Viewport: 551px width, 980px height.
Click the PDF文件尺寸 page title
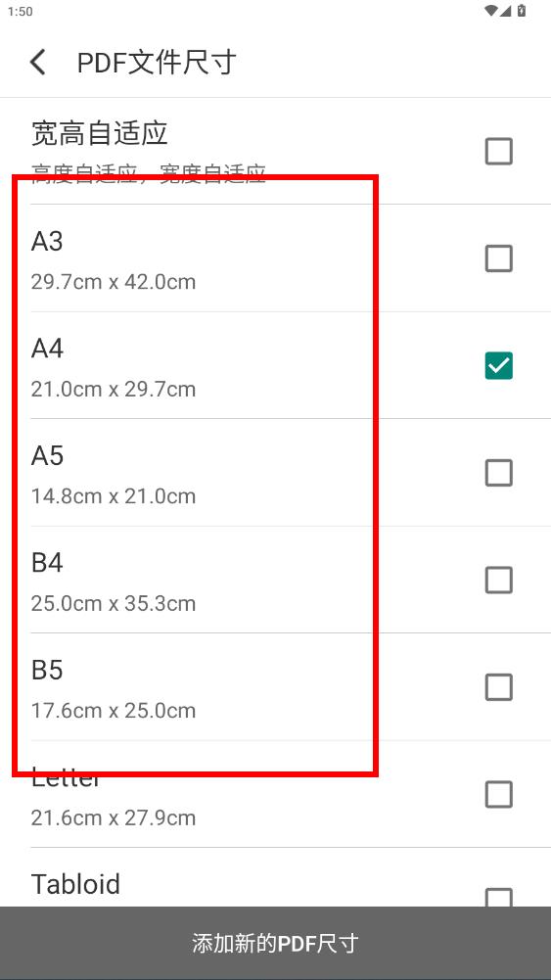[157, 63]
